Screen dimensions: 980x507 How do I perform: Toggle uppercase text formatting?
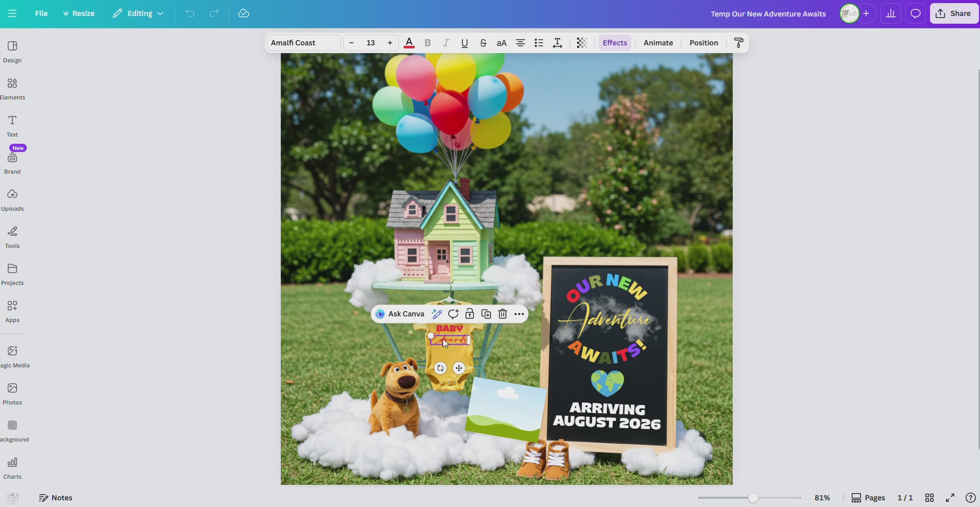(x=501, y=43)
